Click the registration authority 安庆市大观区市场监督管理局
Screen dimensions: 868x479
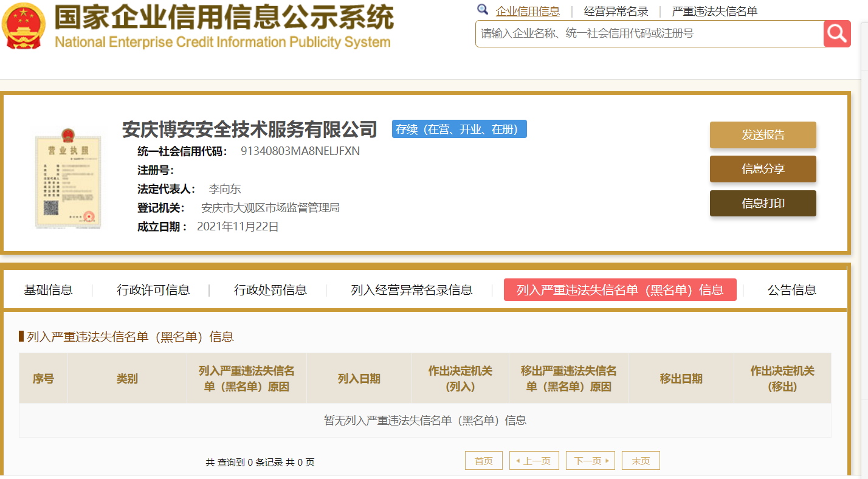pos(270,208)
